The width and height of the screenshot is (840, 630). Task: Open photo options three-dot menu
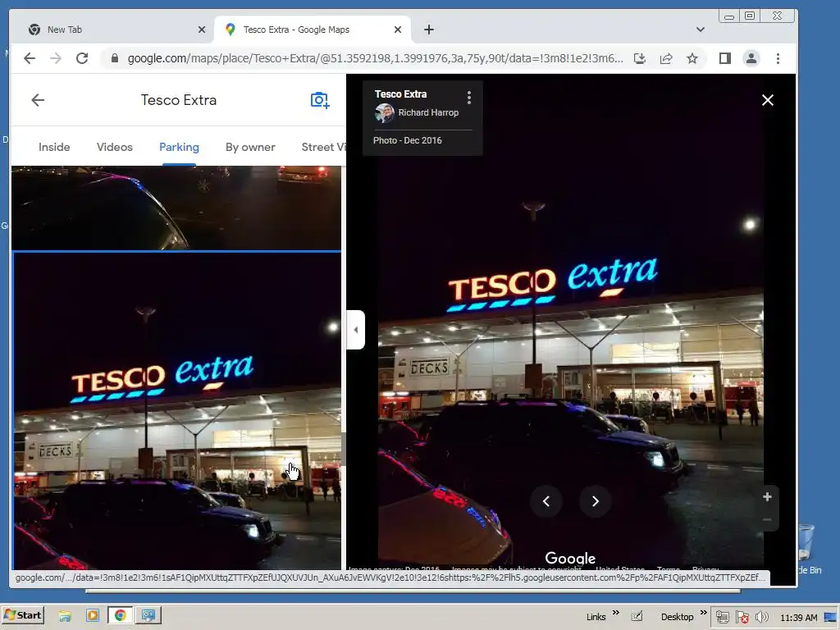tap(468, 97)
